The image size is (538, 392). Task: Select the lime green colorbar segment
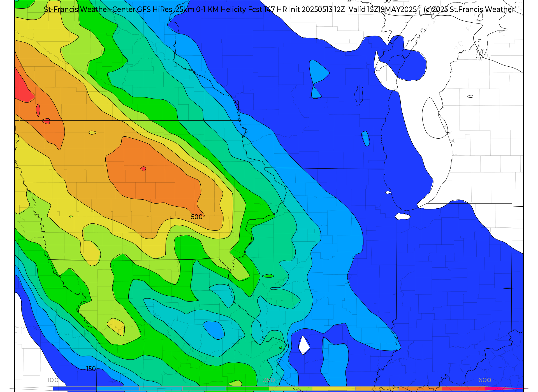pos(291,388)
